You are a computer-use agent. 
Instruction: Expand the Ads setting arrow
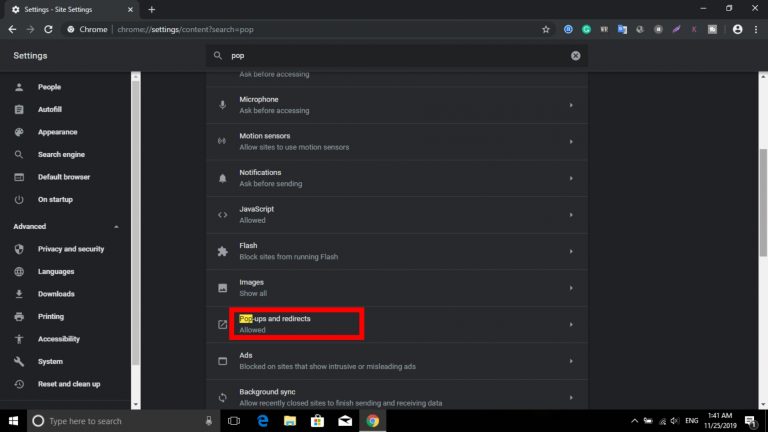[x=571, y=360]
